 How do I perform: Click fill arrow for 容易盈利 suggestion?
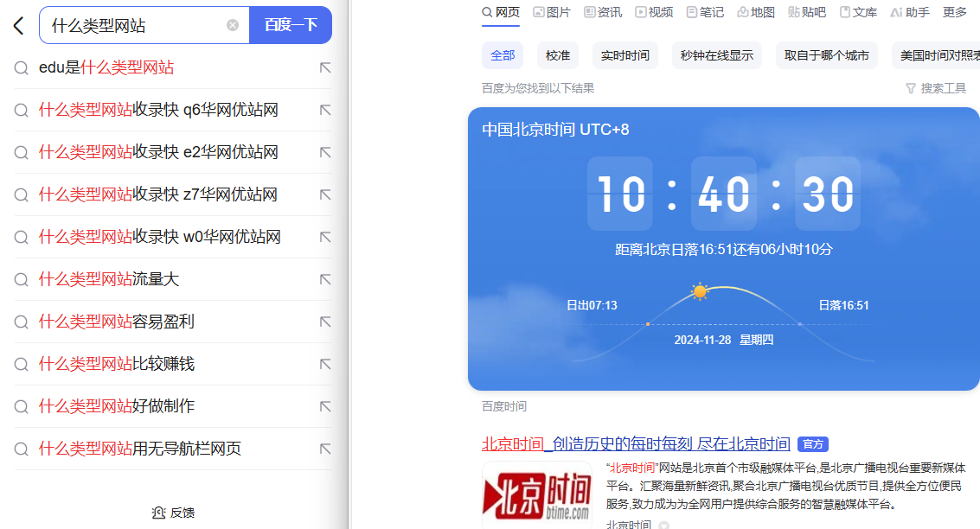(x=325, y=322)
